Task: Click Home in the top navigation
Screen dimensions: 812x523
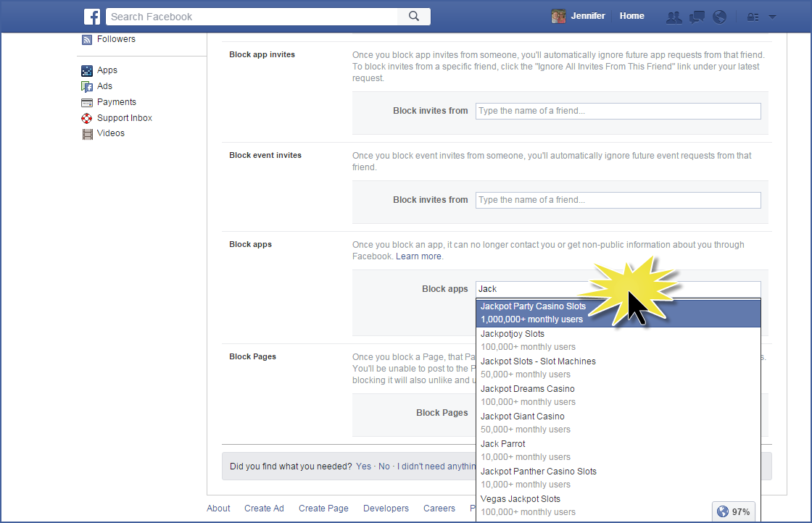Action: pyautogui.click(x=631, y=15)
